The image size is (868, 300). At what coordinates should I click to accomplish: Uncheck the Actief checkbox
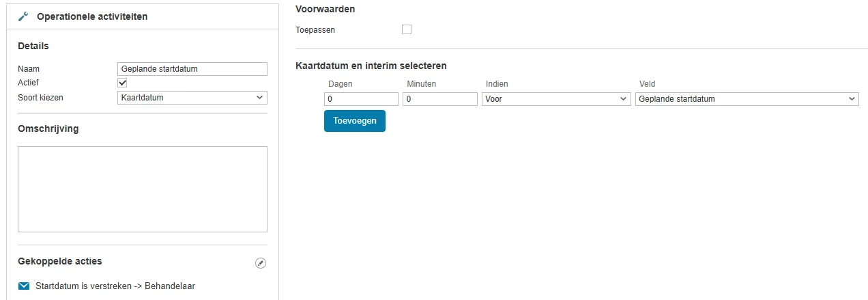[123, 83]
